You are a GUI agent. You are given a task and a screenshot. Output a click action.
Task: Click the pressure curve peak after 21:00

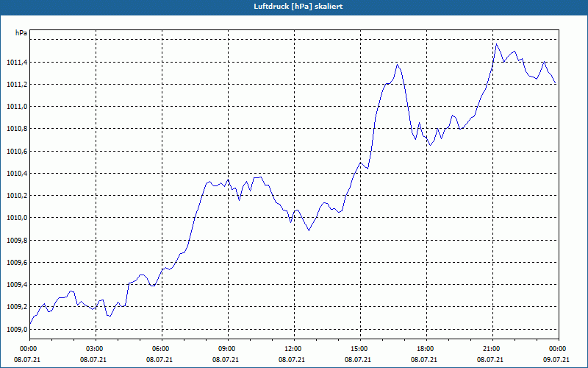[497, 44]
